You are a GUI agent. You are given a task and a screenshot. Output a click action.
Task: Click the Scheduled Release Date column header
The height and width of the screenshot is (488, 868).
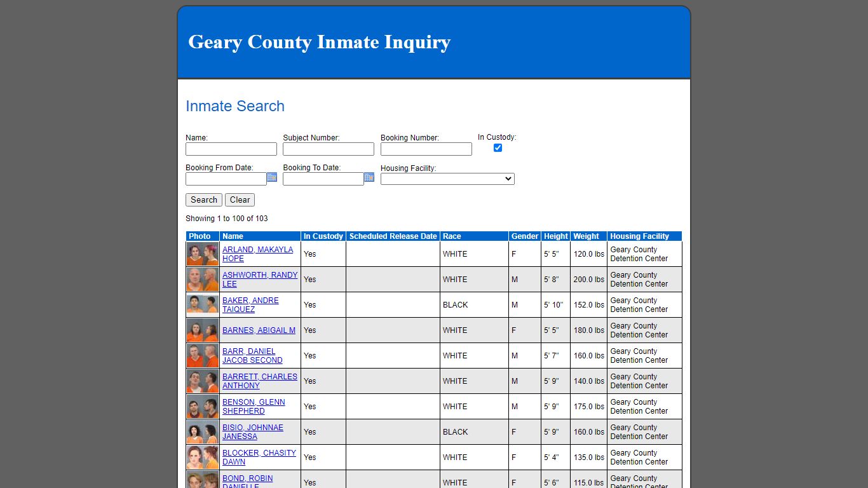click(393, 236)
